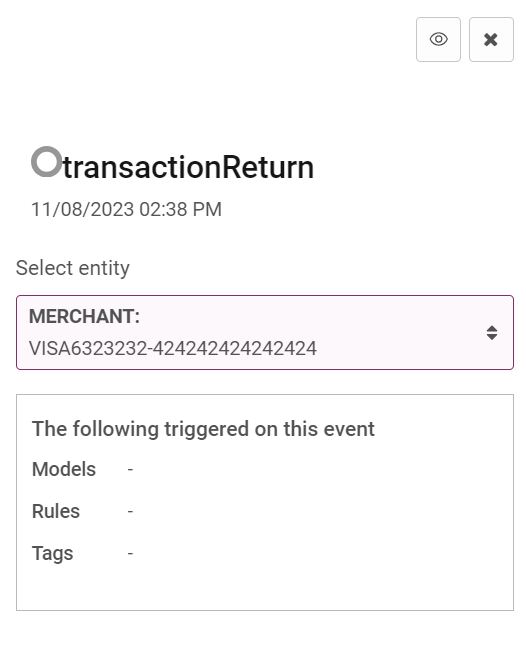Select the transactionReturn event title
Screen dimensions: 526x654
point(188,167)
